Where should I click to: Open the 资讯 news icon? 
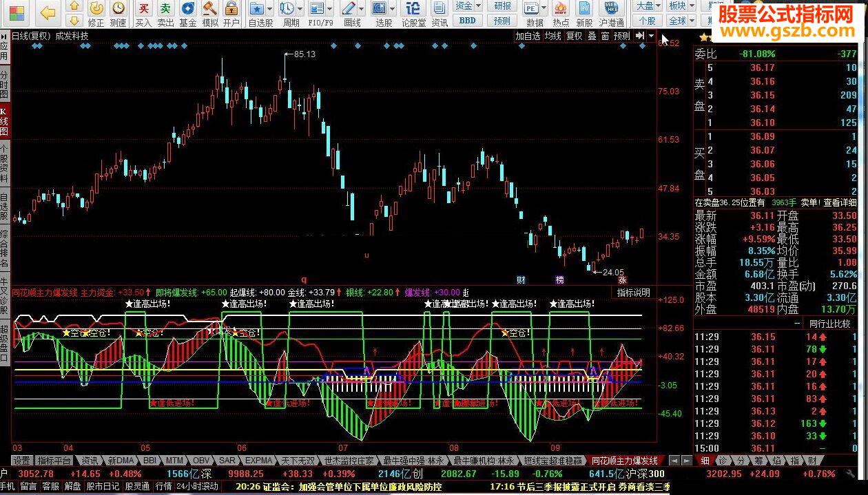439,14
